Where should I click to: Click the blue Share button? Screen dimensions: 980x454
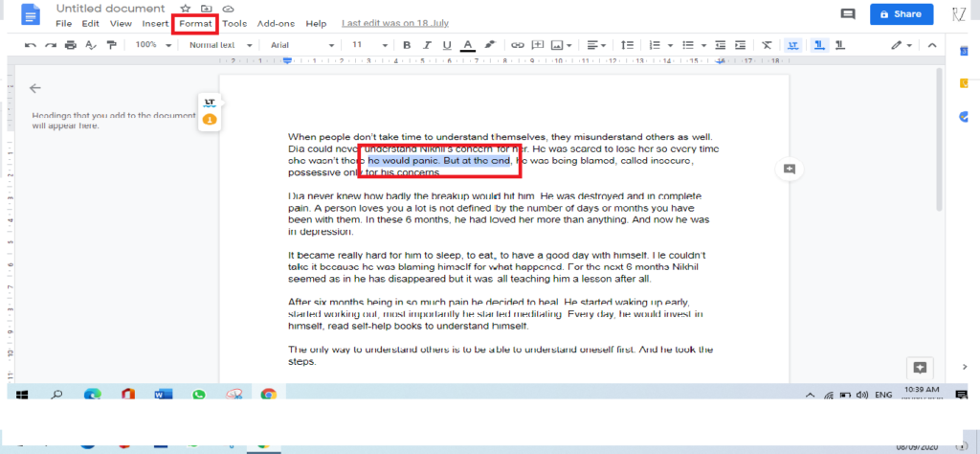(x=902, y=13)
